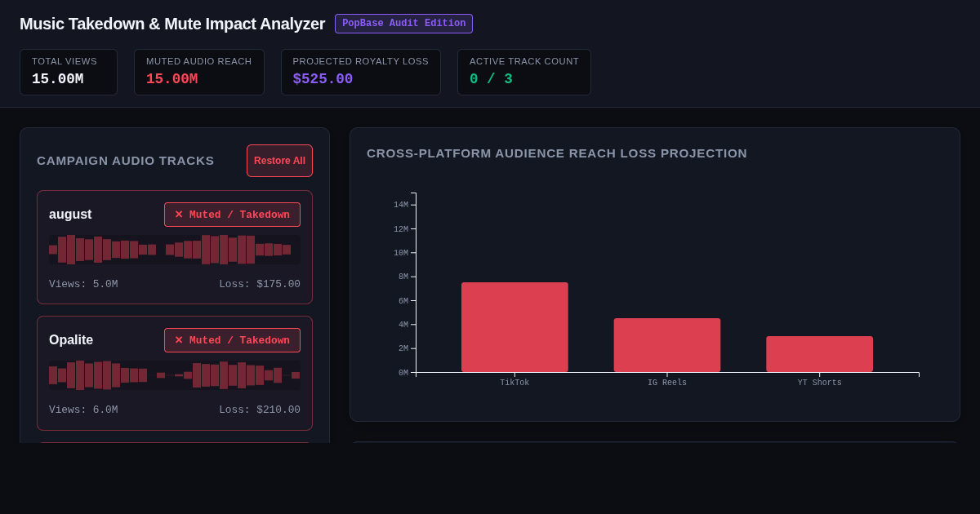Click the Cross-Platform Audience Reach Loss Projection title
Screen dimensions: 980x514
coord(557,153)
